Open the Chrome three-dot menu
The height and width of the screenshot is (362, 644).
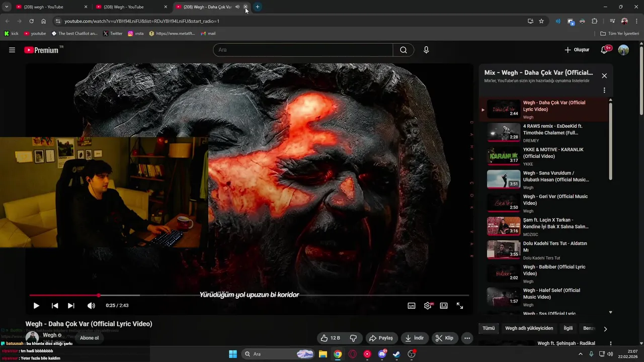pos(637,21)
